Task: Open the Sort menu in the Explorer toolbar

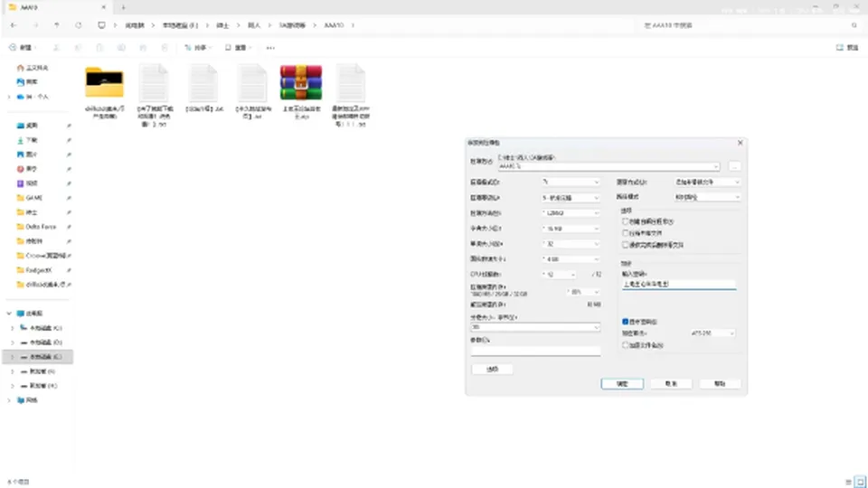Action: pos(198,48)
